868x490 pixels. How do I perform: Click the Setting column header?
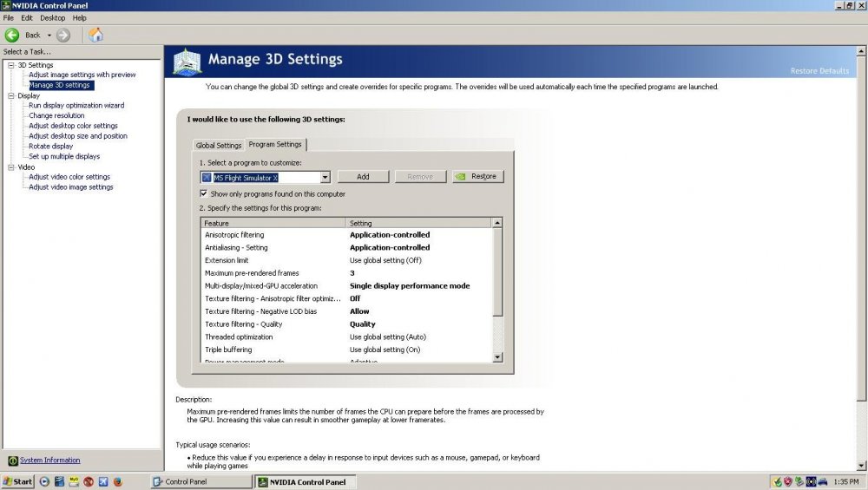pyautogui.click(x=418, y=223)
